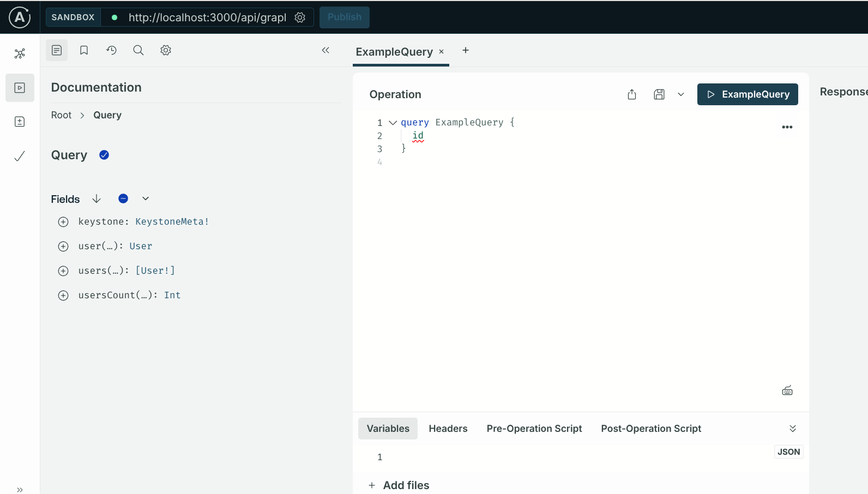Click the share operation icon
868x494 pixels.
(632, 94)
